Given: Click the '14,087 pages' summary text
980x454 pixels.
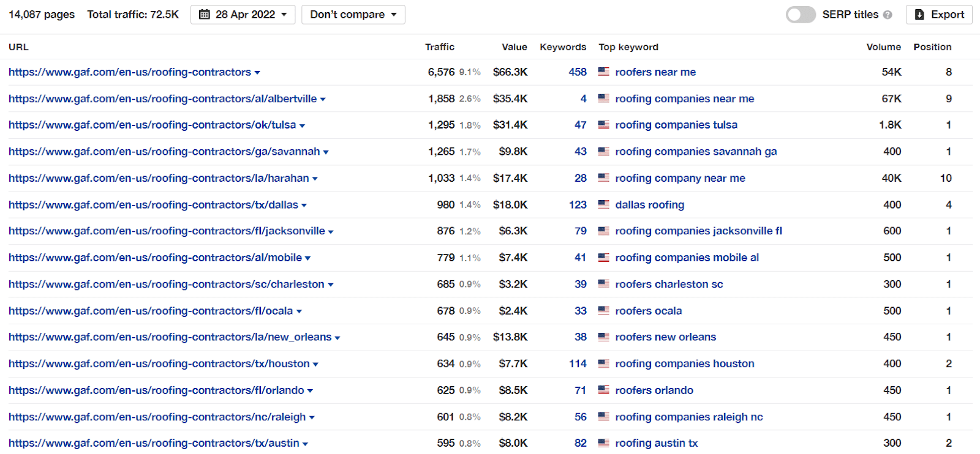Looking at the screenshot, I should 42,15.
